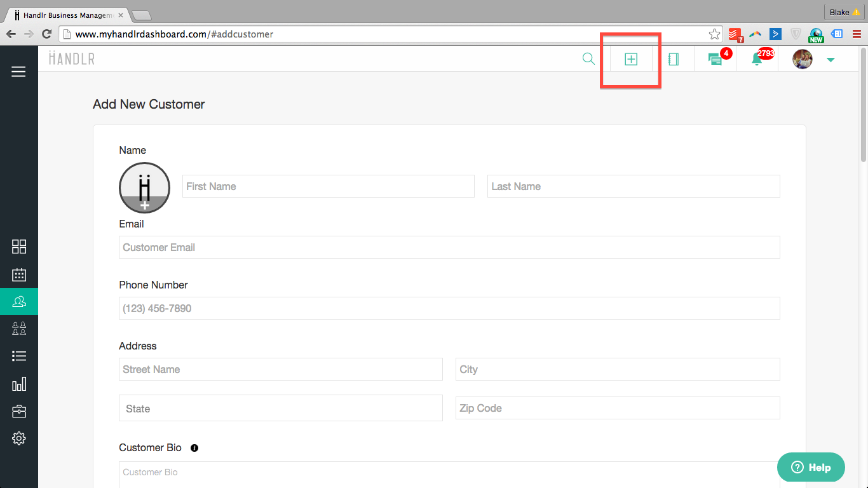Screen dimensions: 868x488
Task: Open chat messages with 4 unread
Action: 715,59
